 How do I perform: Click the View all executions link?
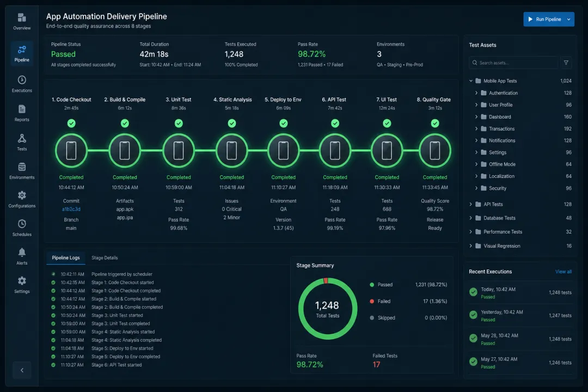(563, 272)
